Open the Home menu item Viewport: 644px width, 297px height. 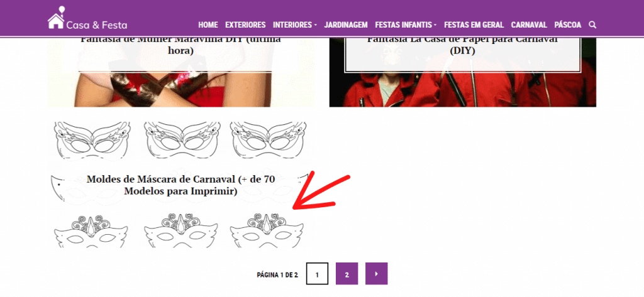(x=208, y=24)
